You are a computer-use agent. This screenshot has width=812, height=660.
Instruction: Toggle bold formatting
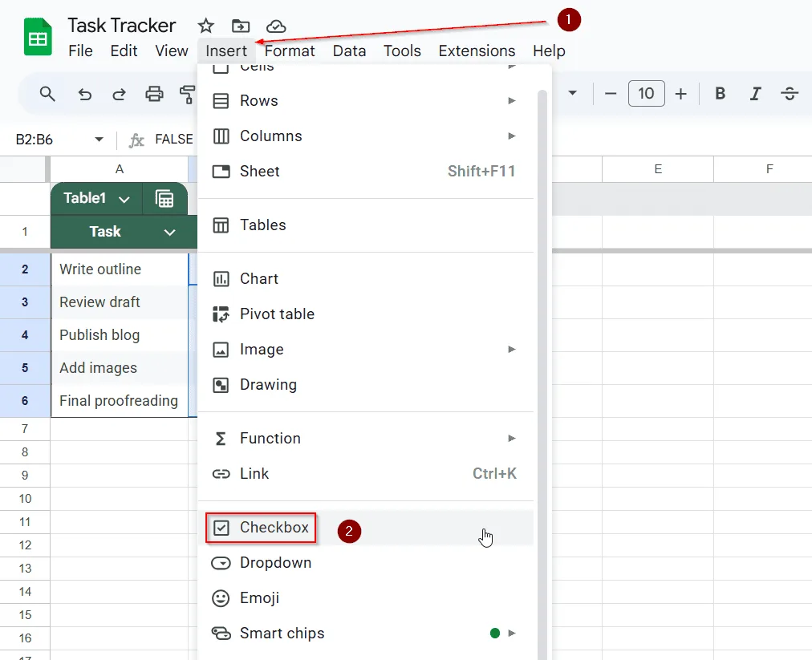(720, 94)
